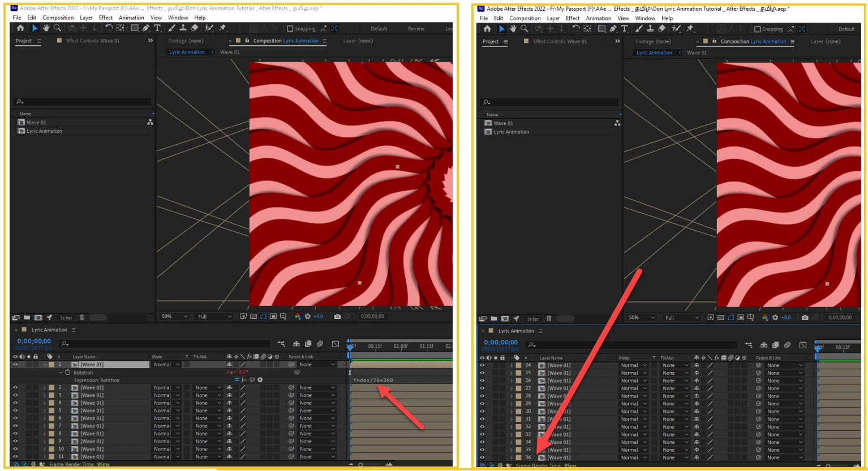Open the File menu in left window
Screen dimensions: 868x471
(17, 18)
